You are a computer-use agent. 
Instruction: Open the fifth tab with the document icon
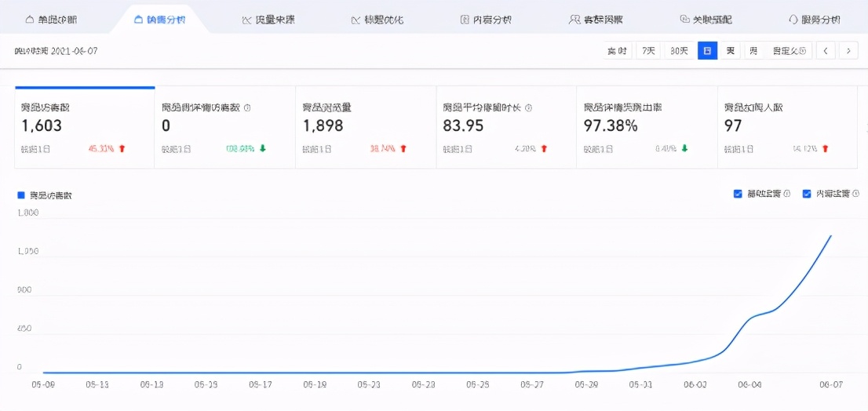[x=486, y=20]
